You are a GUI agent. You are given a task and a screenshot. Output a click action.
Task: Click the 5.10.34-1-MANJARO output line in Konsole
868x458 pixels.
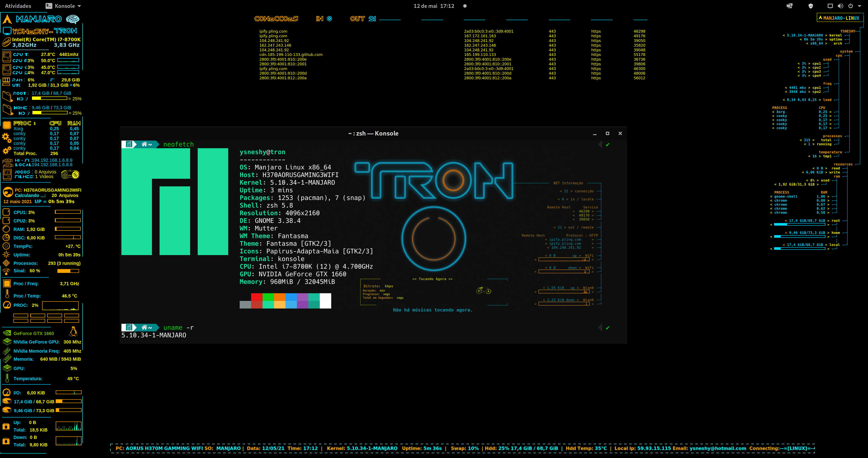click(154, 335)
